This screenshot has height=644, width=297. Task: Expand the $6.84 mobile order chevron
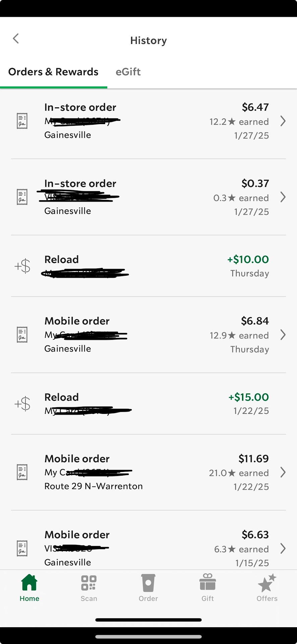coord(283,335)
